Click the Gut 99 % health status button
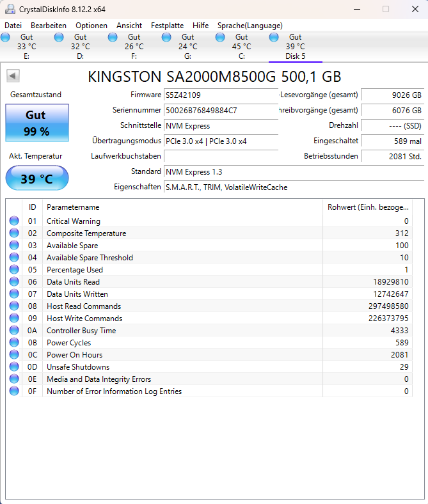The image size is (428, 504). pyautogui.click(x=37, y=123)
